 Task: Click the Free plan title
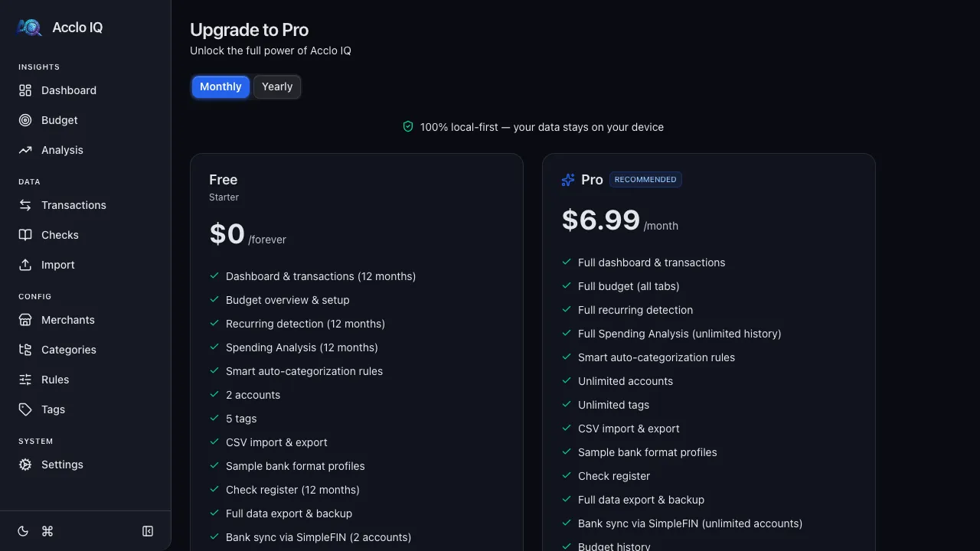[223, 180]
